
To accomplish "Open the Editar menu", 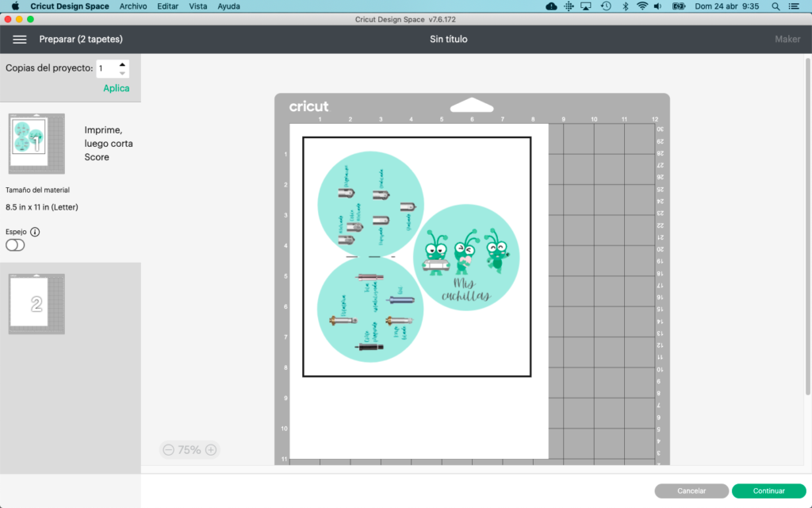I will coord(168,6).
